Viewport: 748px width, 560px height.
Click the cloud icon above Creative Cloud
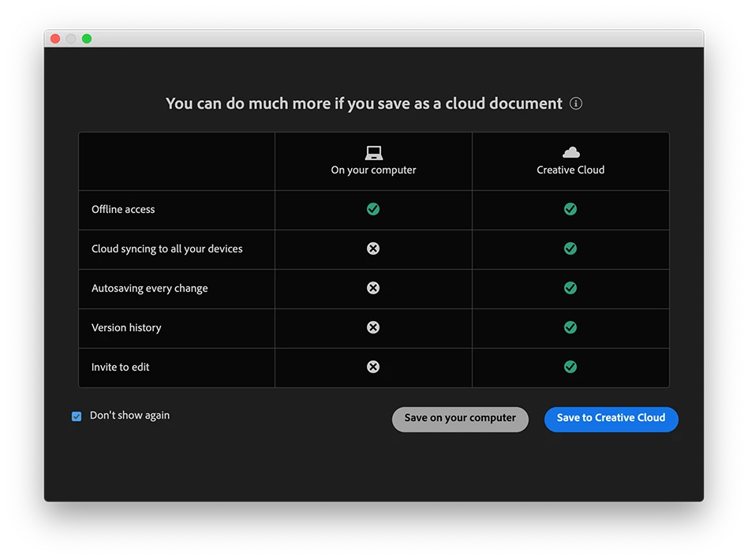(571, 152)
